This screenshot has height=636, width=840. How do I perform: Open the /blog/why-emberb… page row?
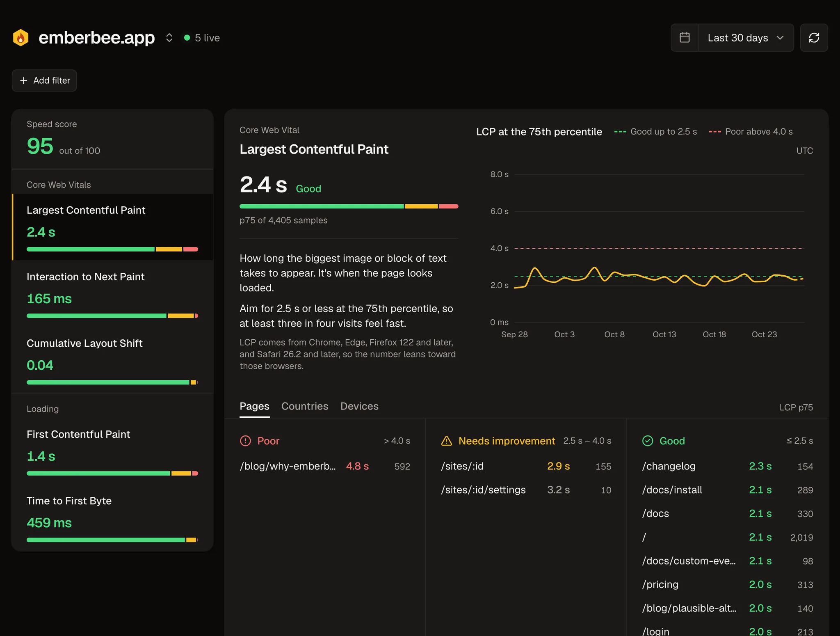[x=325, y=466]
